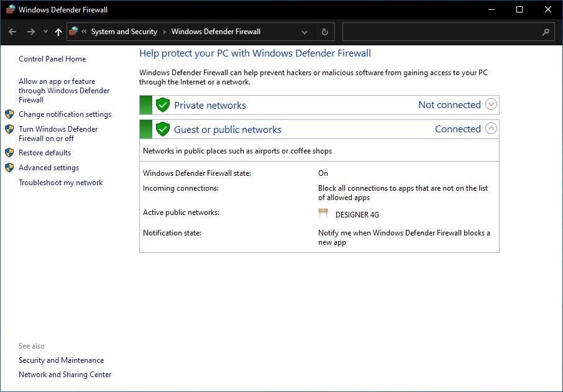Click the Active public networks label
The width and height of the screenshot is (563, 392).
181,212
